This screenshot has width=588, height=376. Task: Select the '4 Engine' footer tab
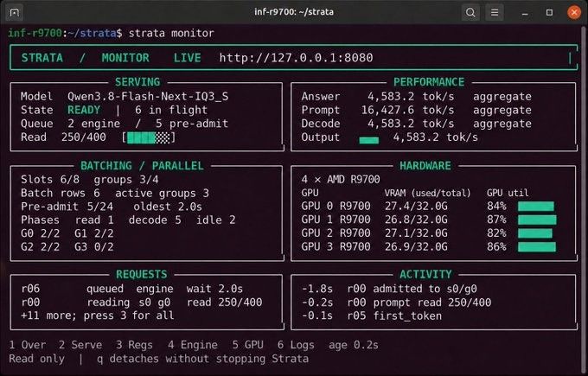point(193,345)
